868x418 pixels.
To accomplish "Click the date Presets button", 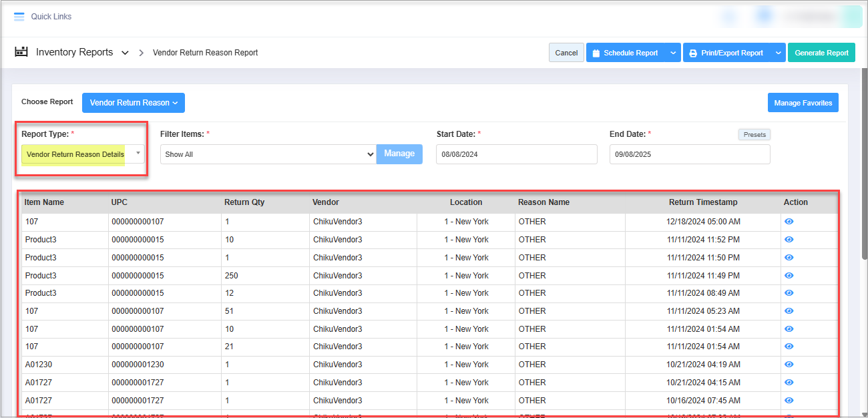I will tap(754, 135).
